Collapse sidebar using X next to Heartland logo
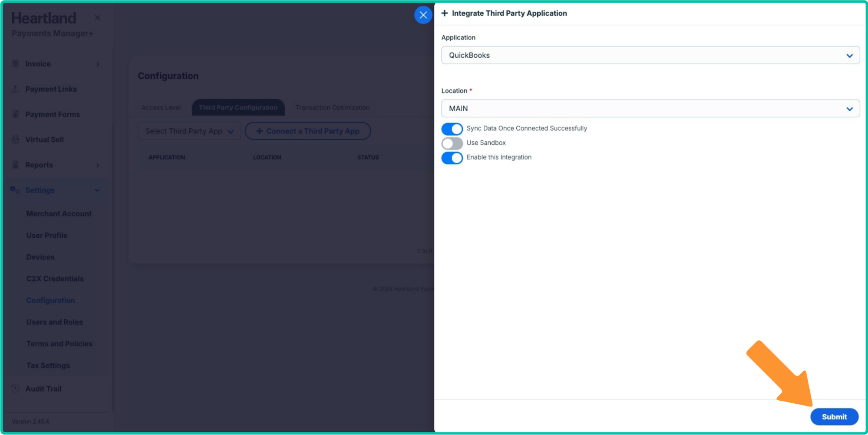868x435 pixels. click(x=97, y=18)
